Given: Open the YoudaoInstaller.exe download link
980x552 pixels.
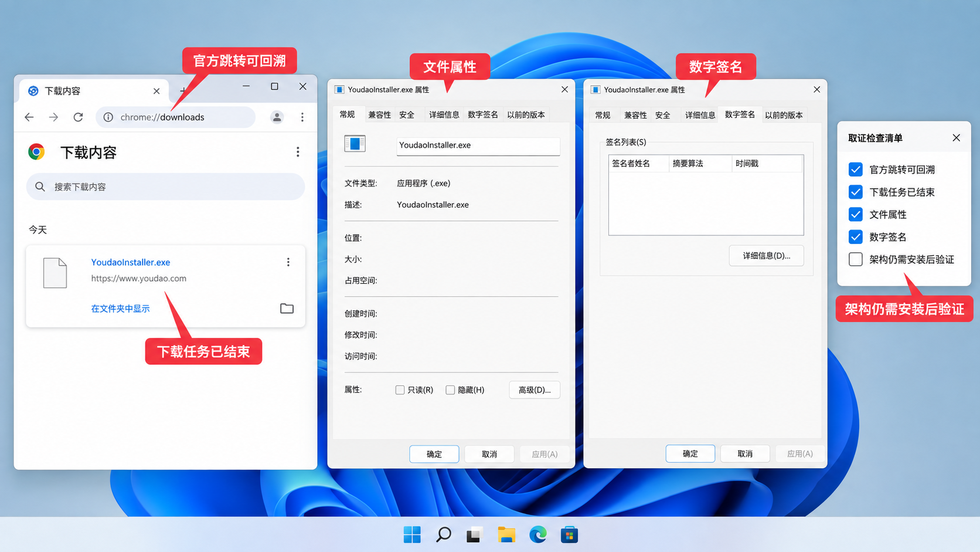Looking at the screenshot, I should 131,262.
